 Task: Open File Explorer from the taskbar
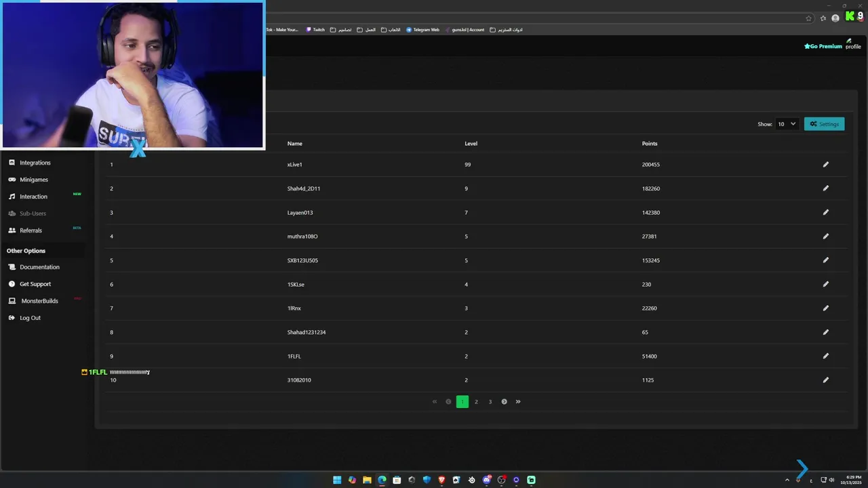[367, 480]
